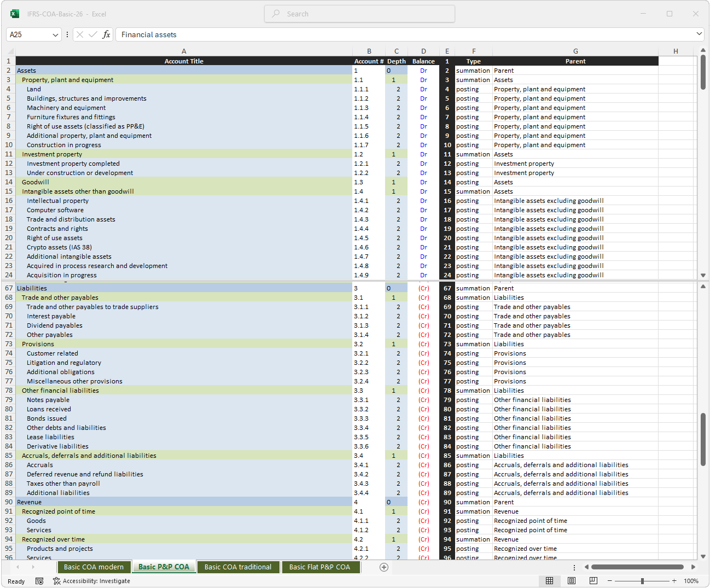The height and width of the screenshot is (588, 710).
Task: Select column A header
Action: tap(184, 51)
